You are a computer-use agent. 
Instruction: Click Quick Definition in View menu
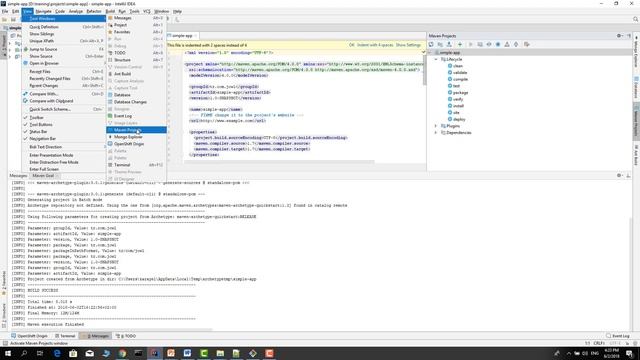point(64,27)
